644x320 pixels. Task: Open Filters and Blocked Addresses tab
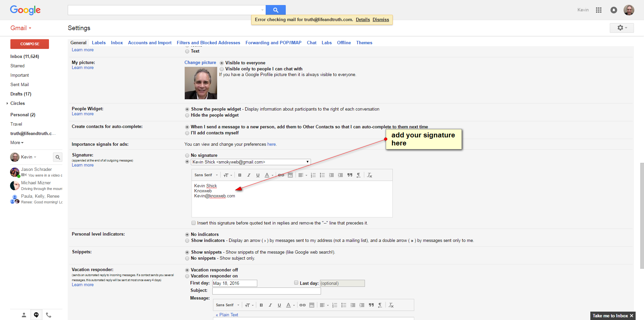click(x=208, y=43)
